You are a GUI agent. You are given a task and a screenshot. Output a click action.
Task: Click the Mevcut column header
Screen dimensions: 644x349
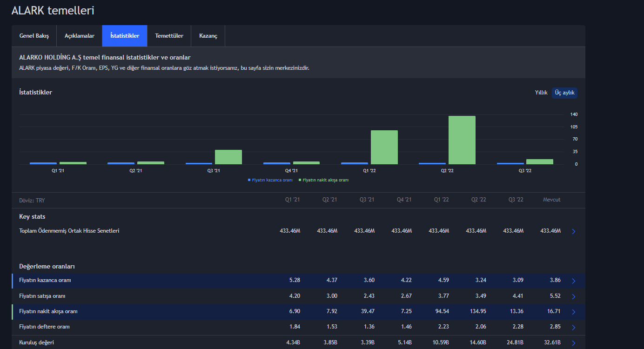click(x=552, y=200)
